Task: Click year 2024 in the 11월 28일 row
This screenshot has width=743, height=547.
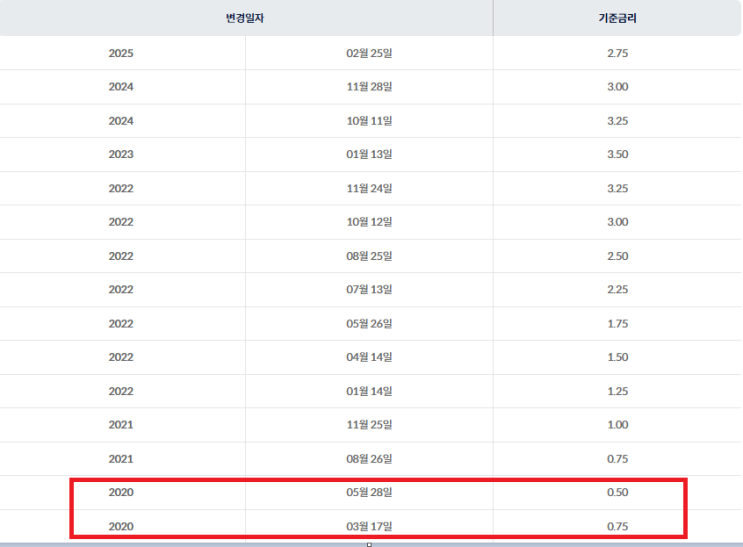Action: pos(121,87)
